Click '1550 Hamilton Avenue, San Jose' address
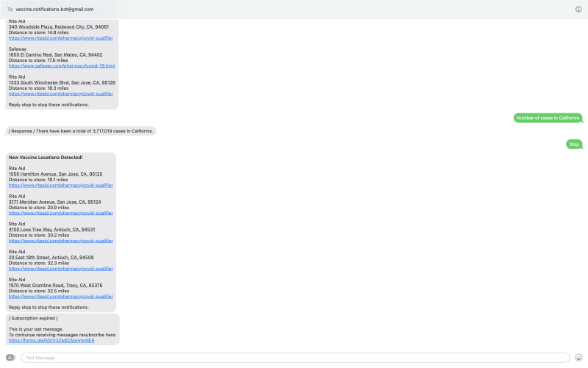 tap(56, 174)
